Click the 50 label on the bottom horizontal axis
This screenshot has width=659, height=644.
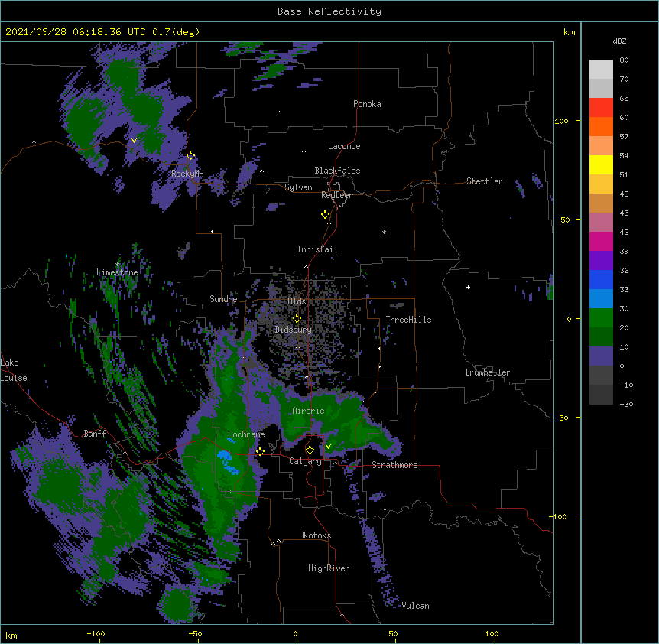pos(393,633)
